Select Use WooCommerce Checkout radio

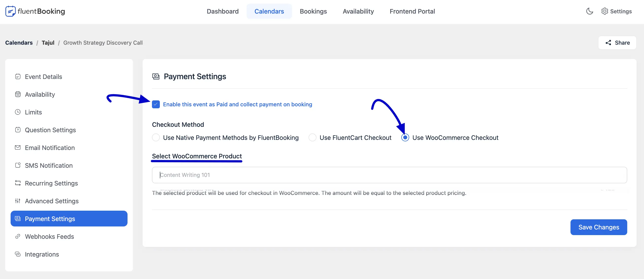(x=405, y=137)
